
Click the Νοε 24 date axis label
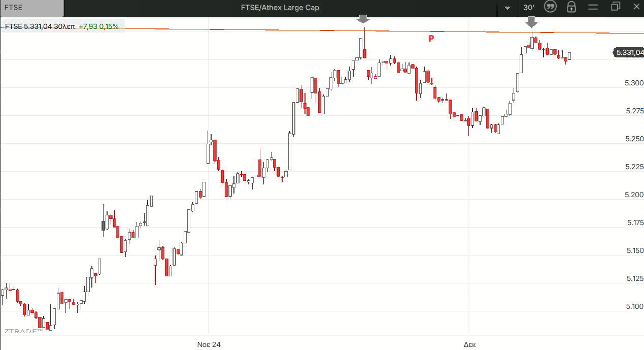click(x=209, y=344)
